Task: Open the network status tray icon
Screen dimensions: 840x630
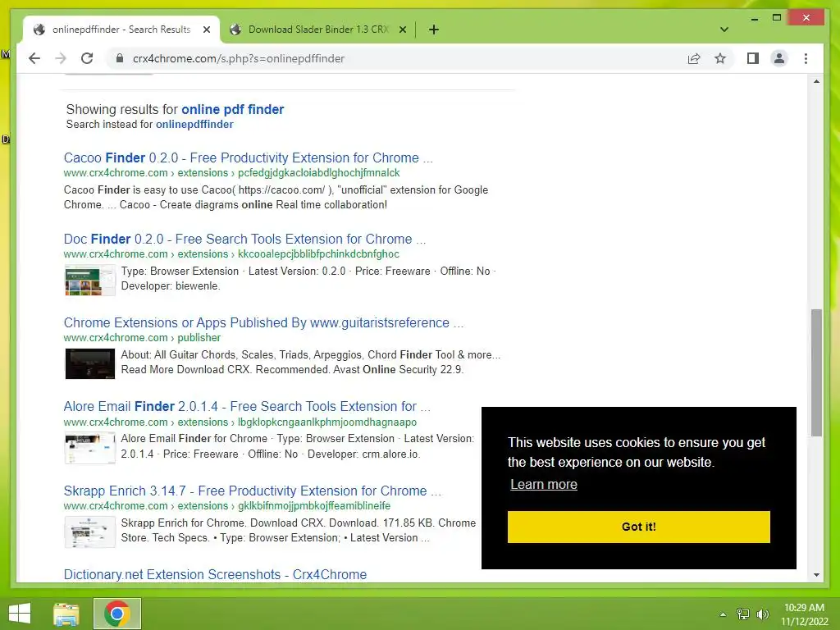Action: pyautogui.click(x=743, y=614)
